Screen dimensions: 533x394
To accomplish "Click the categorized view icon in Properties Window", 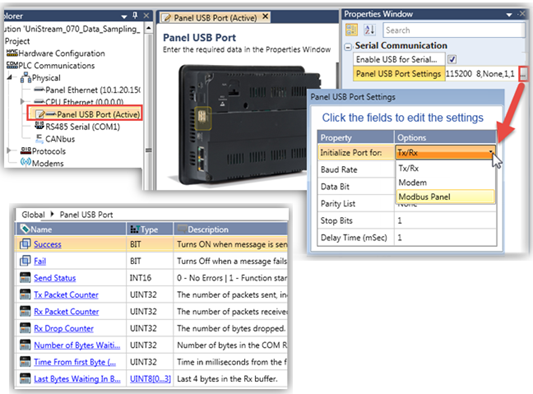I will [351, 30].
